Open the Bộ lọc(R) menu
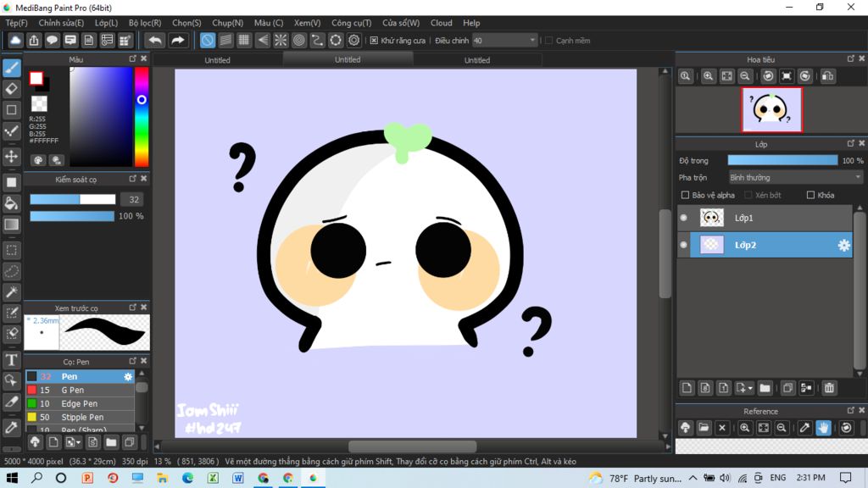Screen dimensions: 868x488 coord(145,23)
